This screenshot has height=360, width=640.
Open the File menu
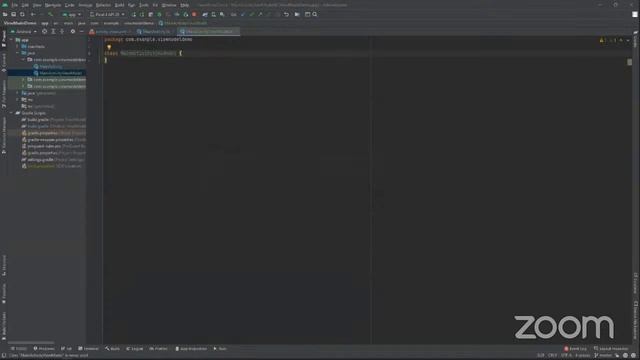pos(15,5)
